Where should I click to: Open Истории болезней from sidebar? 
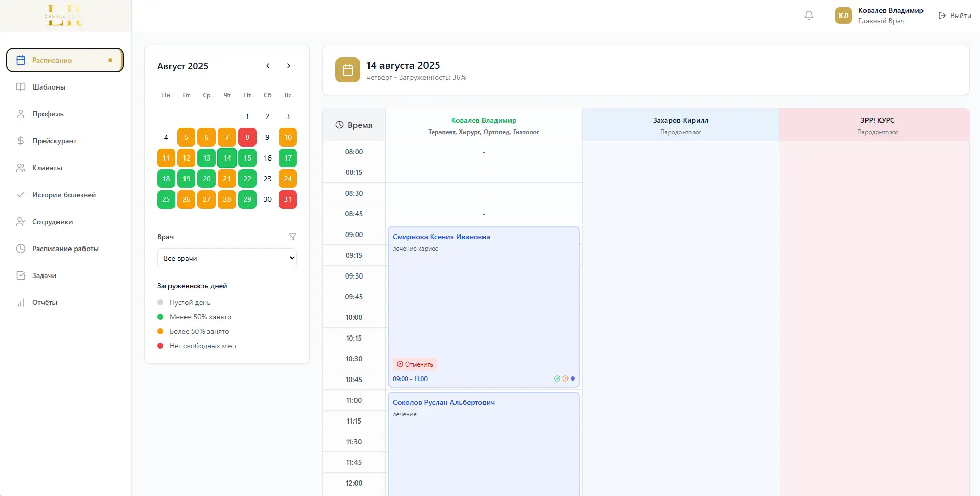(63, 195)
